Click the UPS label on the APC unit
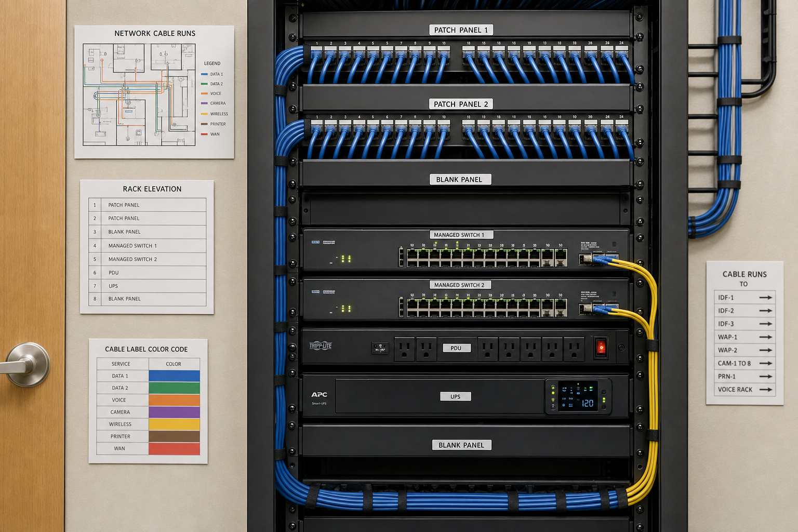Screen dimensions: 798x532 tap(456, 396)
